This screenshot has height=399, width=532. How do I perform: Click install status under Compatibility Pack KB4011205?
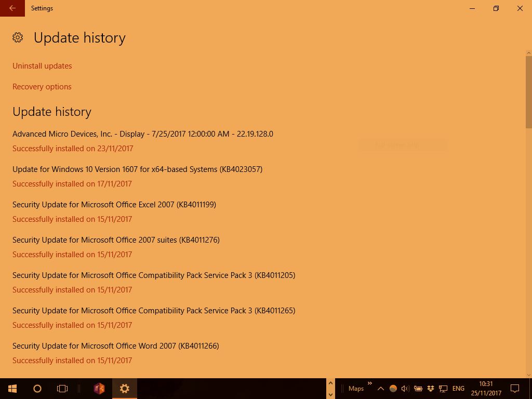[72, 290]
